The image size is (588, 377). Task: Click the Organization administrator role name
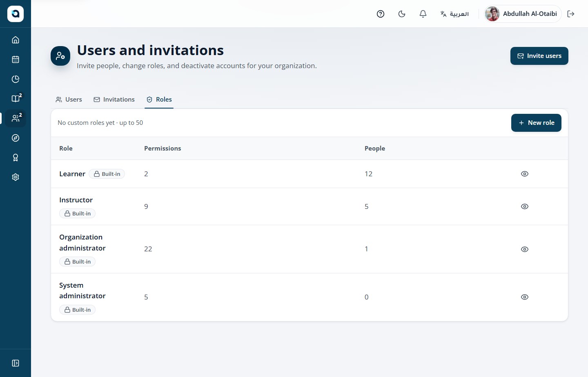[x=82, y=243]
